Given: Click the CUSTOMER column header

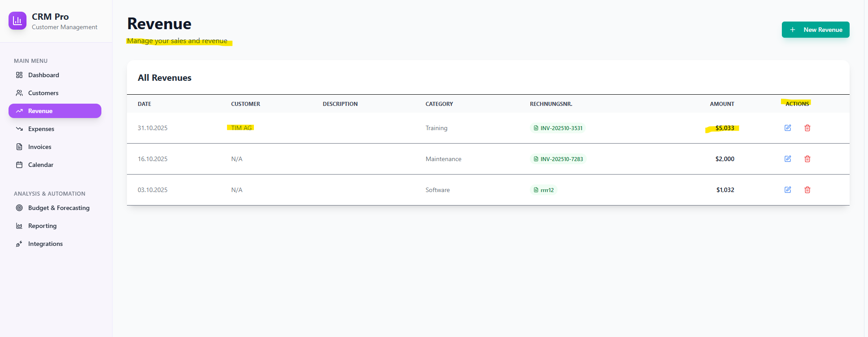Looking at the screenshot, I should tap(245, 104).
